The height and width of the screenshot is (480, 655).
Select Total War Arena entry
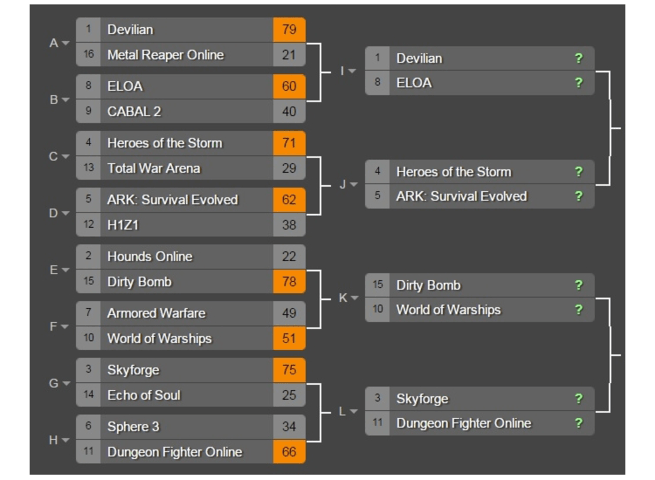(190, 168)
